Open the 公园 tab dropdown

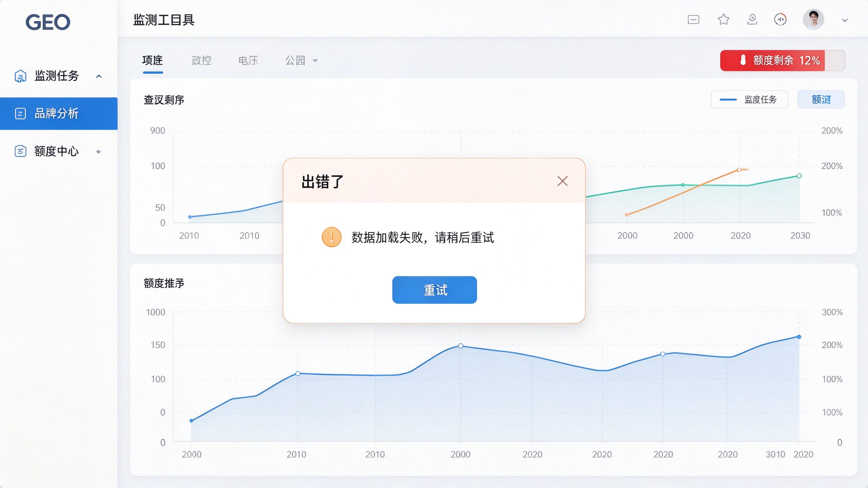click(302, 61)
